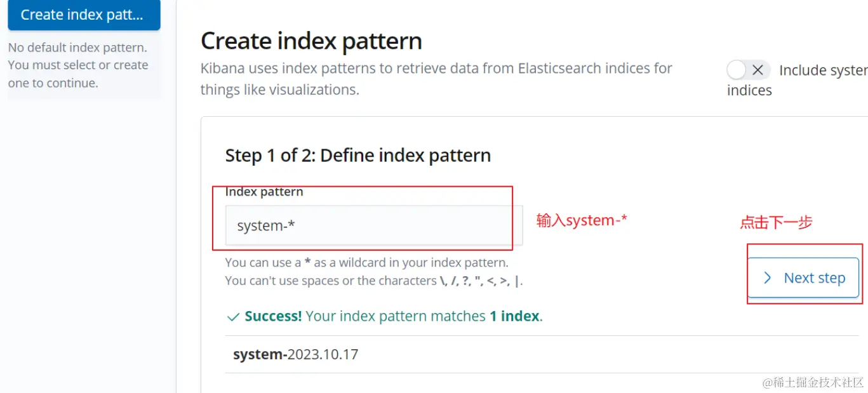Click the Step 1 of 2 heading
This screenshot has width=868, height=393.
357,156
